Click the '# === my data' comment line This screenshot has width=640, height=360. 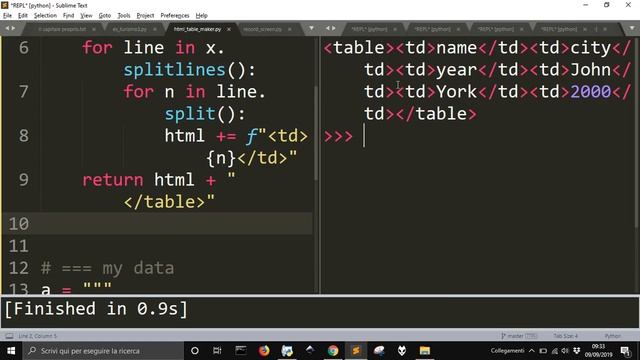[108, 268]
